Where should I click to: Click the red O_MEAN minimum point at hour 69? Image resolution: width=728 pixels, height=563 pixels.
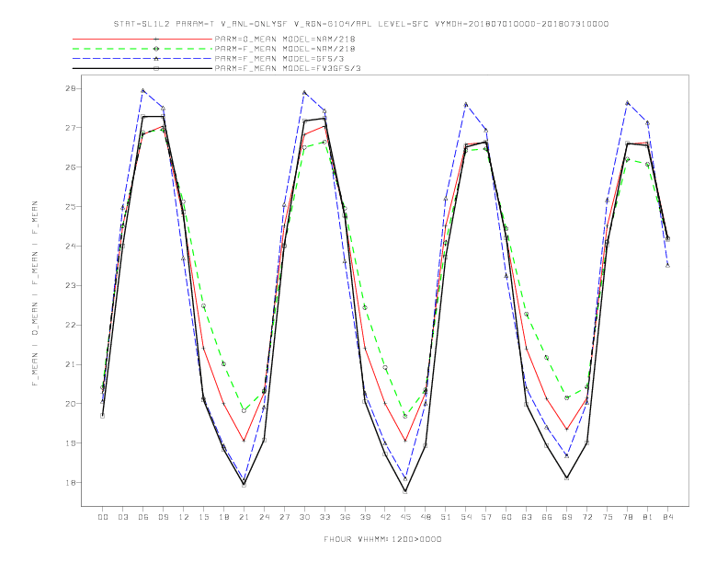point(567,430)
